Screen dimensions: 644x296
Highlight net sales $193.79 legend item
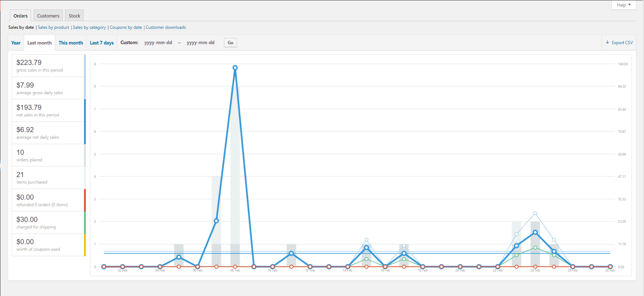pos(48,111)
